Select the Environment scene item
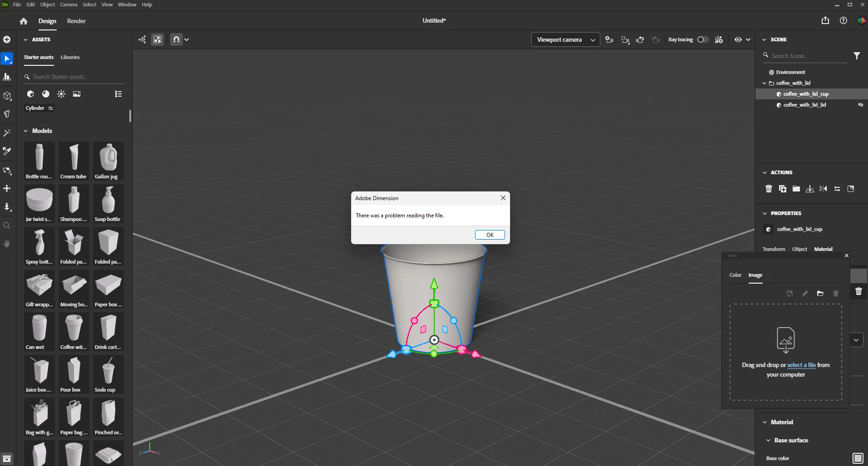 [790, 72]
